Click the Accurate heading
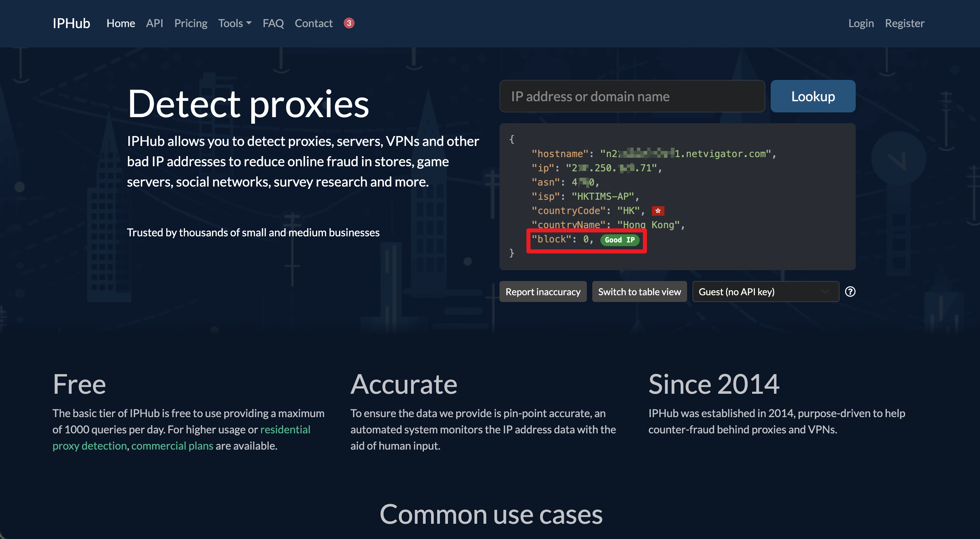The image size is (980, 539). pos(404,384)
